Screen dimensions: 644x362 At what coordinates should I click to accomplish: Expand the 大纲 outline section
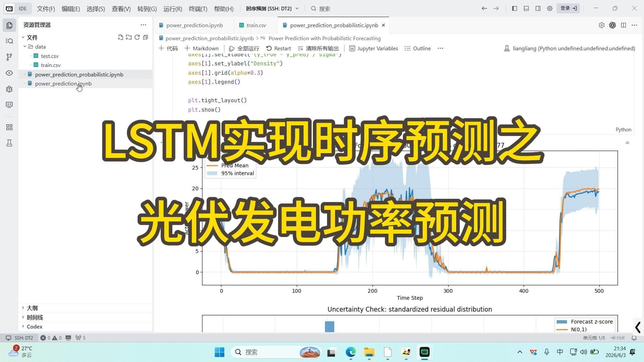click(32, 308)
